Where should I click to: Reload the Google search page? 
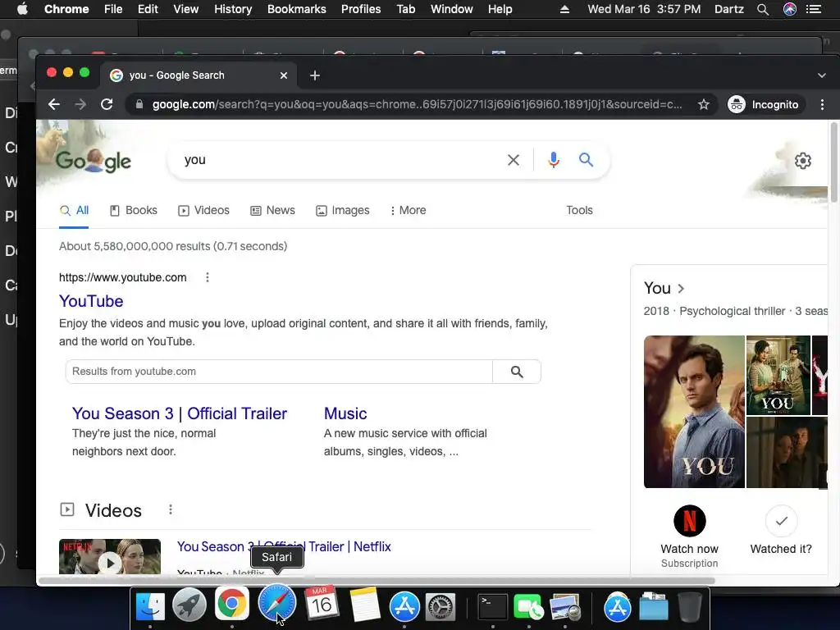pos(107,104)
